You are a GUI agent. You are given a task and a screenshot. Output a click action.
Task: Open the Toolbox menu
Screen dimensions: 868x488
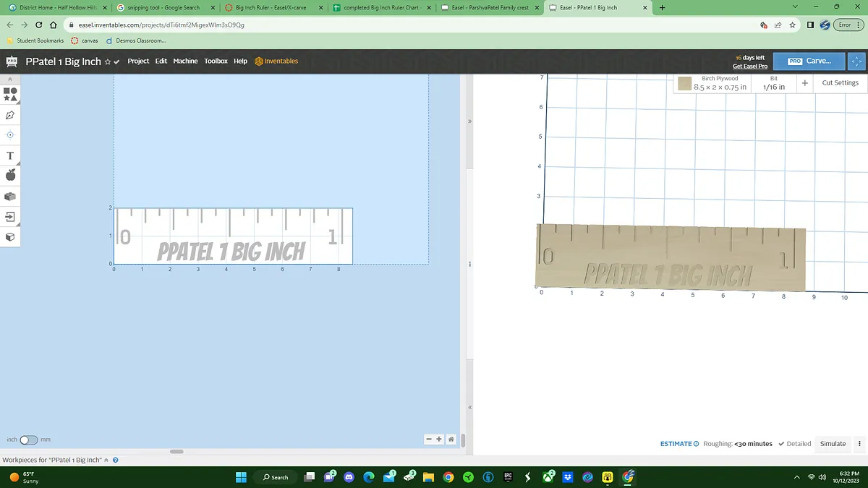click(216, 61)
